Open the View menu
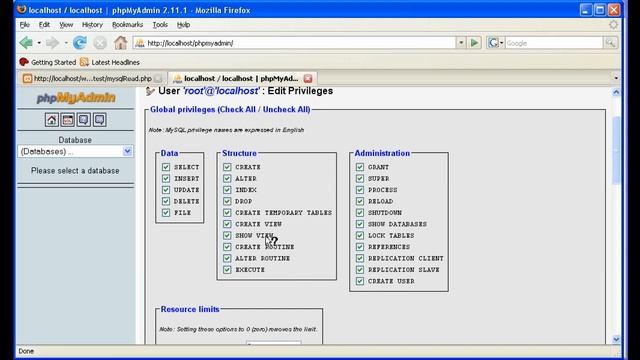The height and width of the screenshot is (360, 640). (x=66, y=24)
